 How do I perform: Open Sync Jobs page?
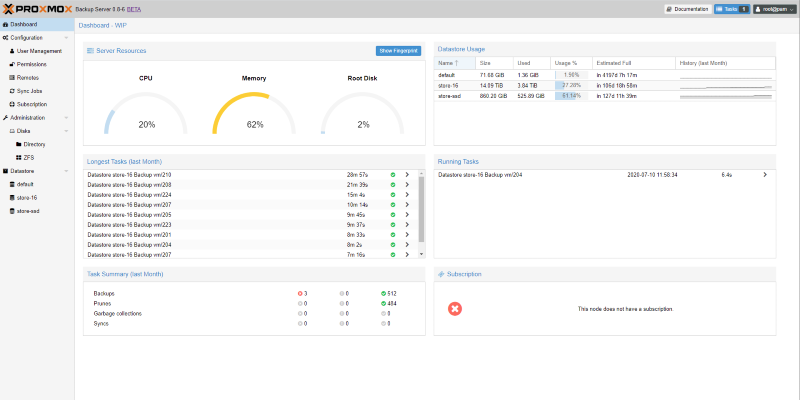[29, 90]
